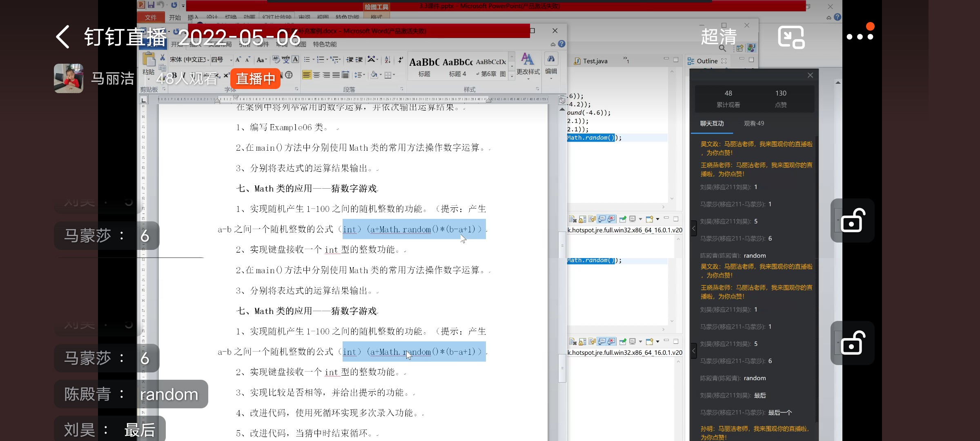Tap the back arrow next to 钉钉直播
The image size is (980, 441).
pyautogui.click(x=63, y=37)
